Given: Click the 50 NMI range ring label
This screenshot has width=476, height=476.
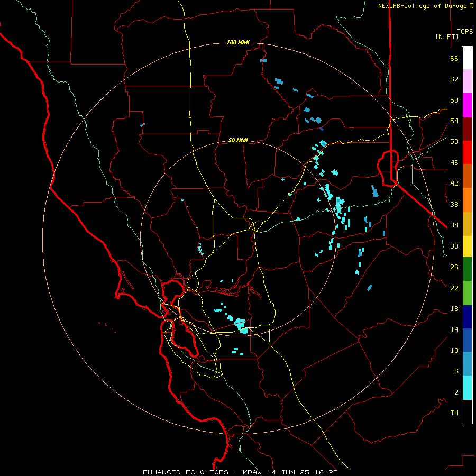Looking at the screenshot, I should [x=238, y=140].
